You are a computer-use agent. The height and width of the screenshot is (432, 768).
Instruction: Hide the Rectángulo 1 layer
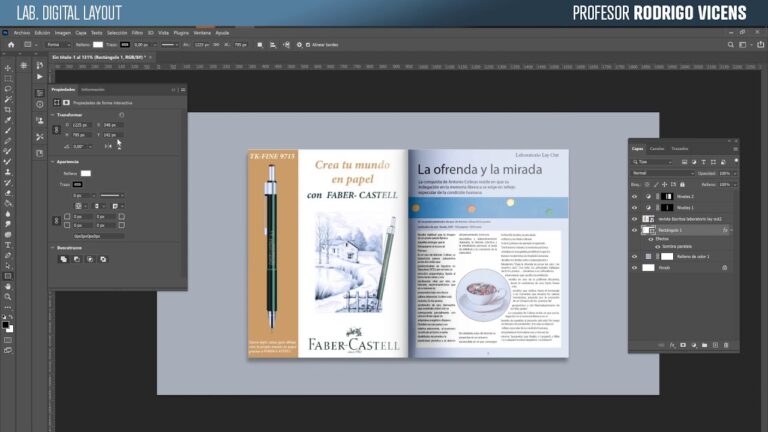[x=634, y=230]
